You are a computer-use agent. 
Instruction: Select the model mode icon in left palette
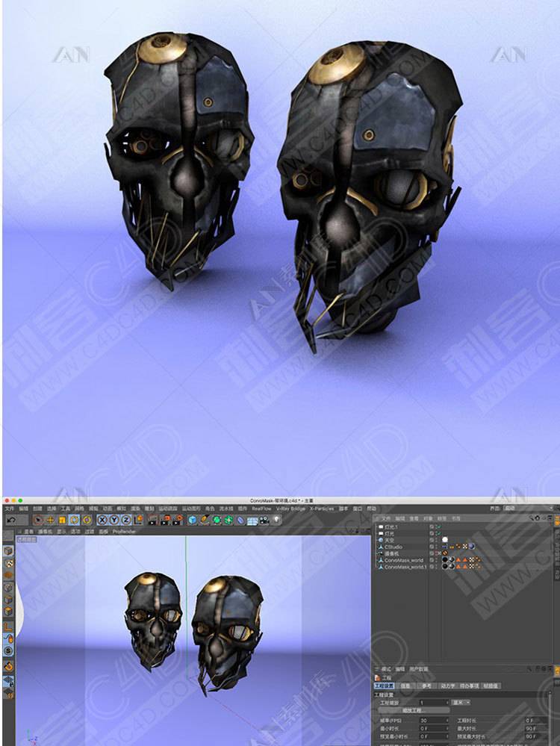pos(8,550)
